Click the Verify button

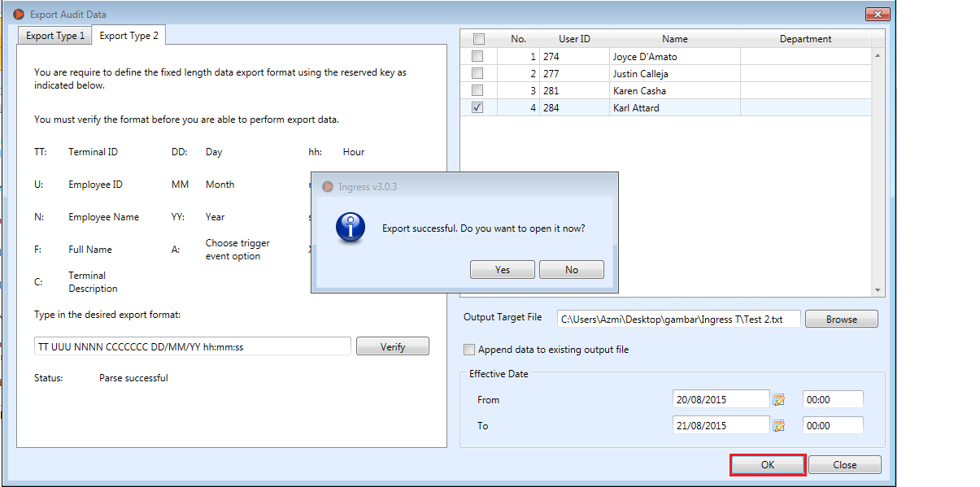click(x=393, y=346)
